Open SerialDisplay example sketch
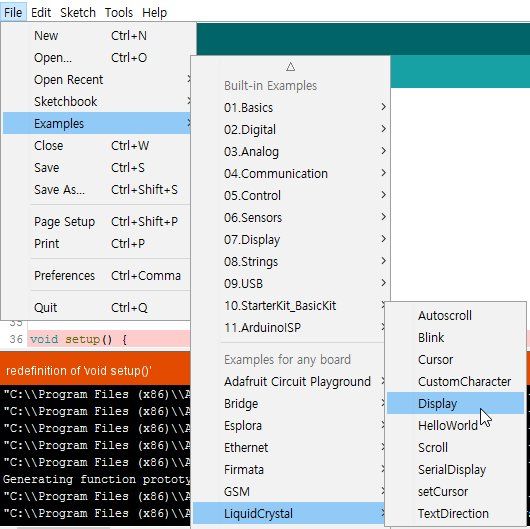 click(x=455, y=469)
